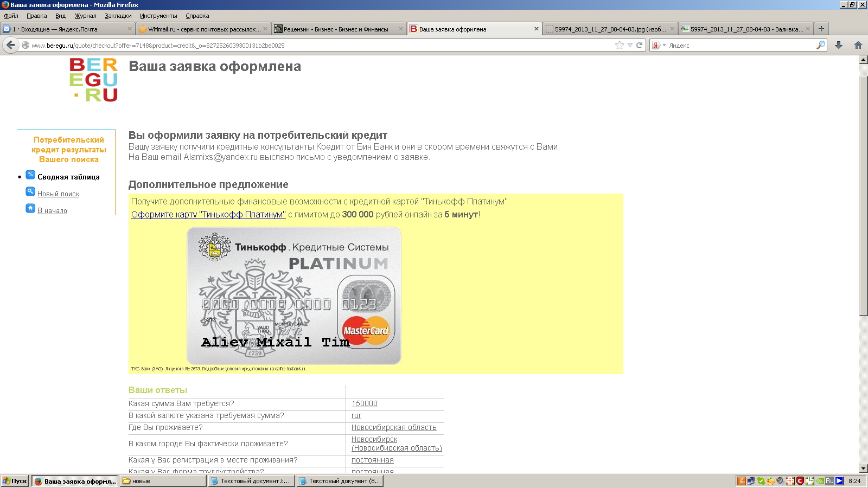Open the bookmark dropdown arrow in URL bar
868x488 pixels.
[x=630, y=45]
